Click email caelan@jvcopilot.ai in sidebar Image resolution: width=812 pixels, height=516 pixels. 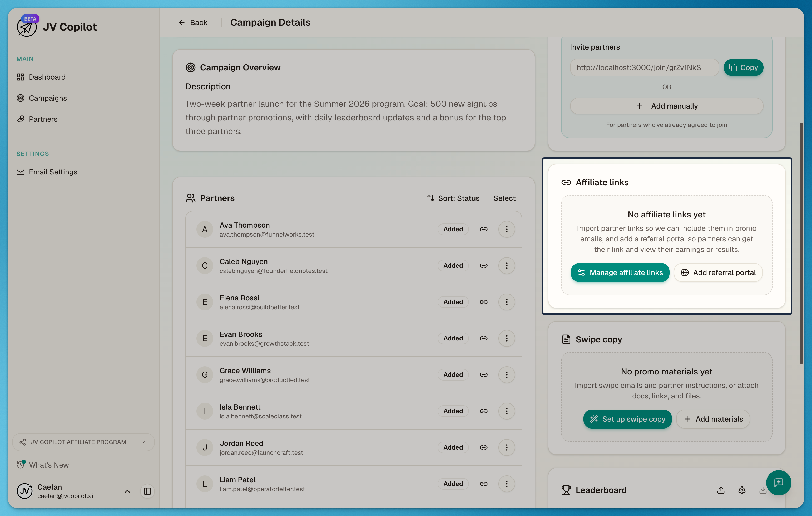[x=65, y=496]
